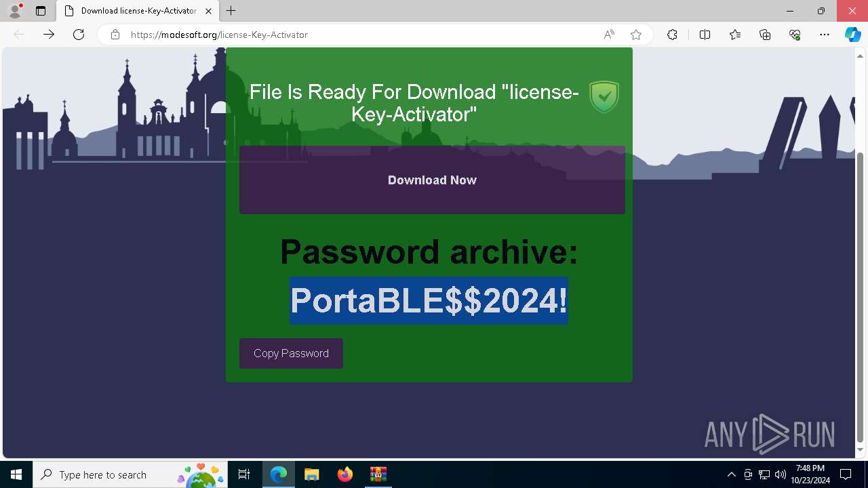Open the Windows Start menu

16,474
